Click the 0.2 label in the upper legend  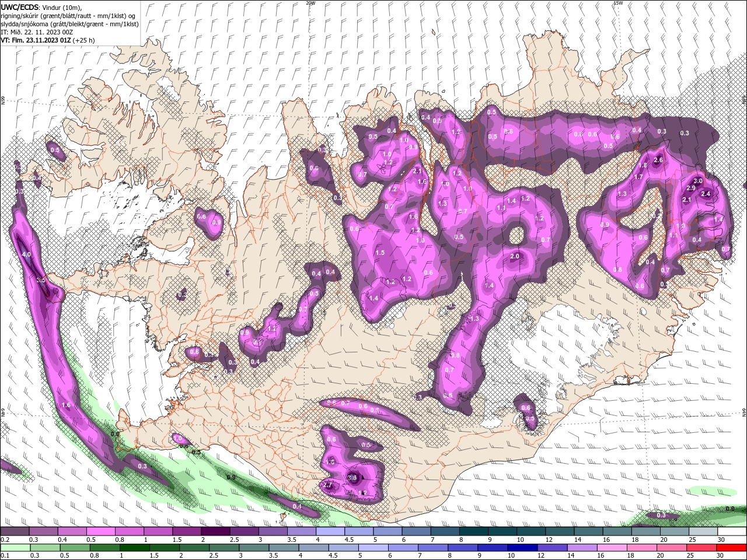point(5,540)
